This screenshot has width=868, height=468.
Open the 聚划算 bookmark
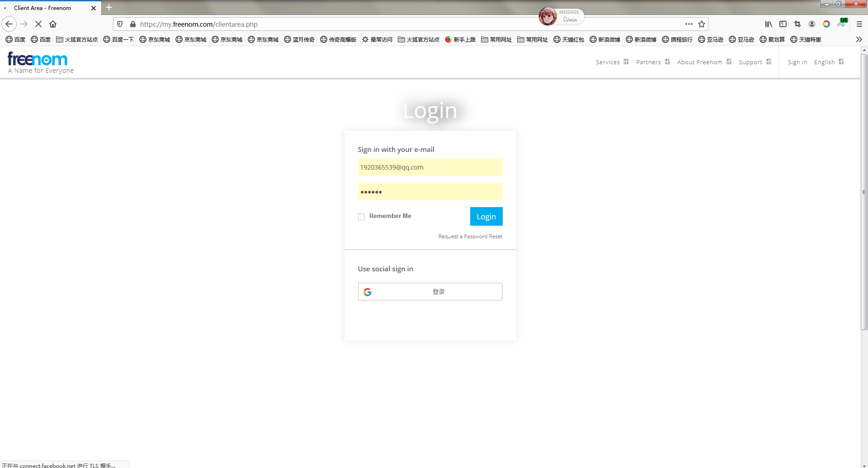tap(772, 40)
